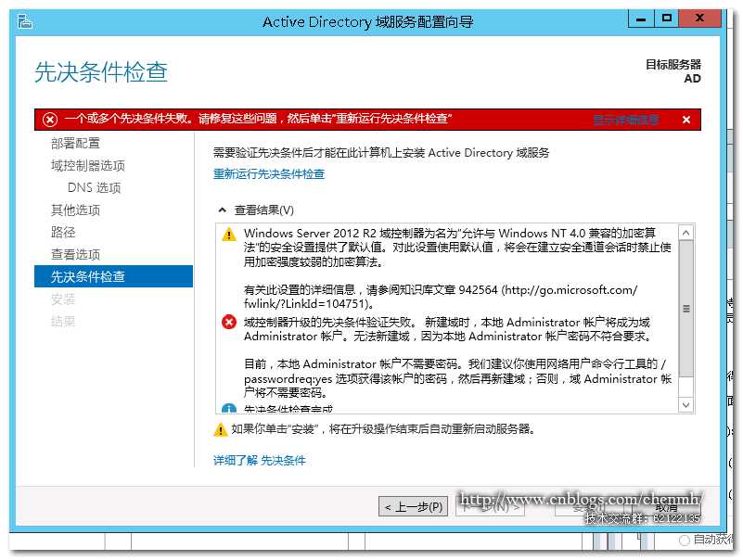The image size is (743, 560).
Task: Click the blue info icon at the bottom of the results list
Action: [x=229, y=408]
